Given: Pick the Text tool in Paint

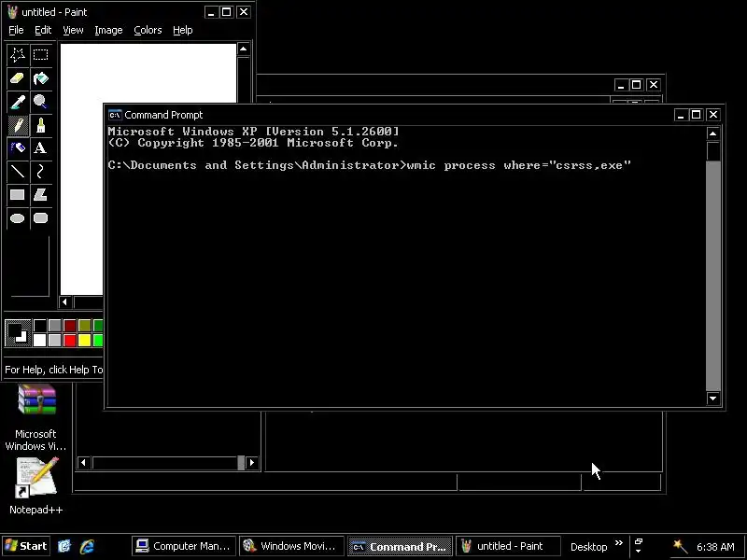Looking at the screenshot, I should point(40,148).
